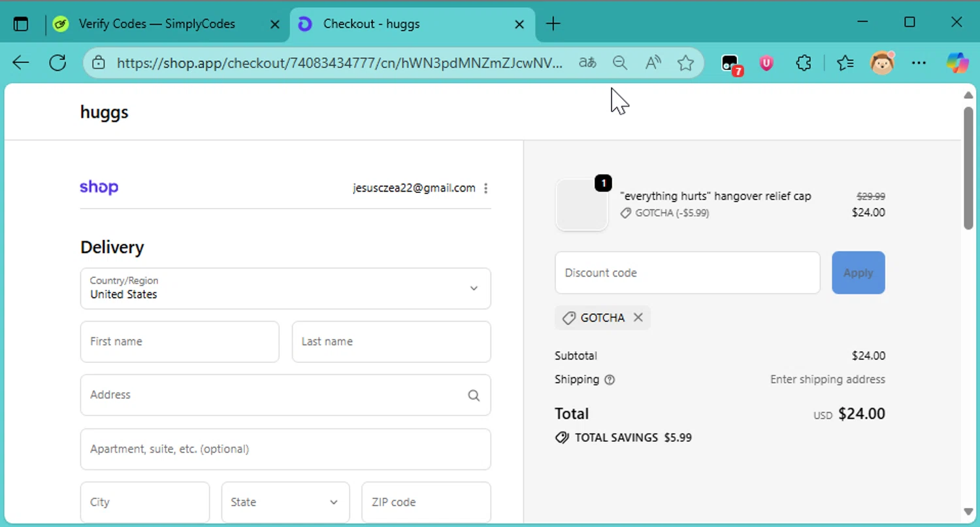Image resolution: width=980 pixels, height=527 pixels.
Task: Click the struck-through $29.99 price
Action: (871, 196)
